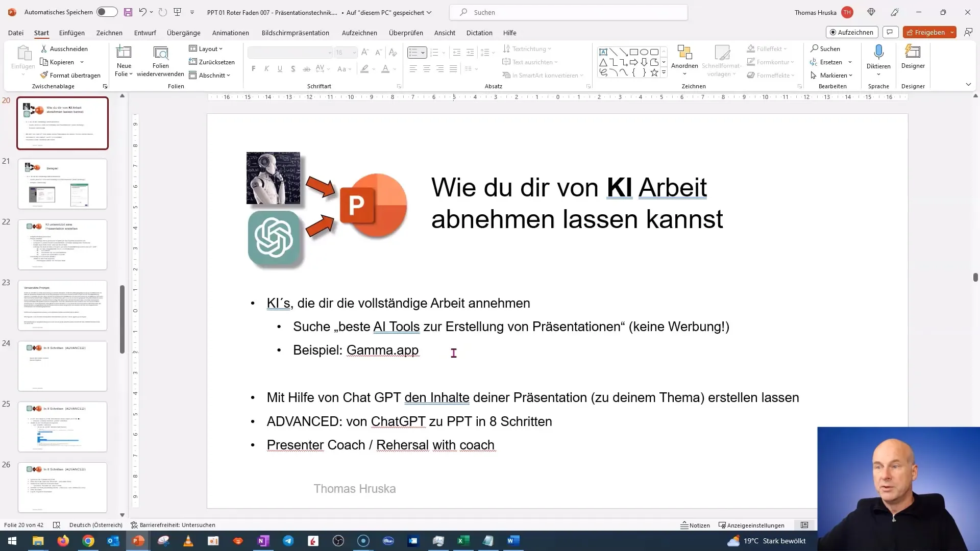The width and height of the screenshot is (980, 551).
Task: Justify text alignment
Action: (x=453, y=69)
